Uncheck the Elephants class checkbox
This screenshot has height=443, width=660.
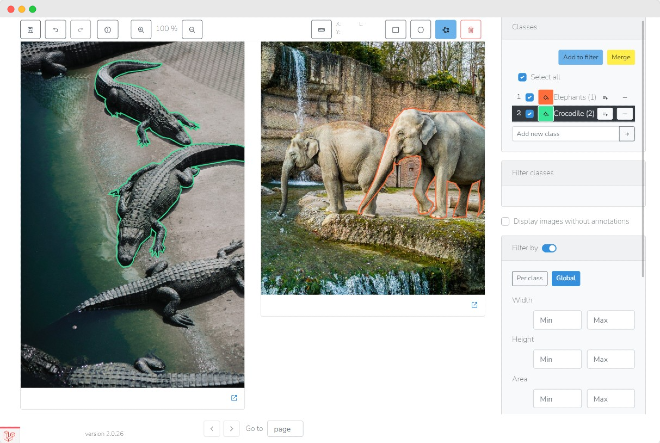click(x=529, y=97)
